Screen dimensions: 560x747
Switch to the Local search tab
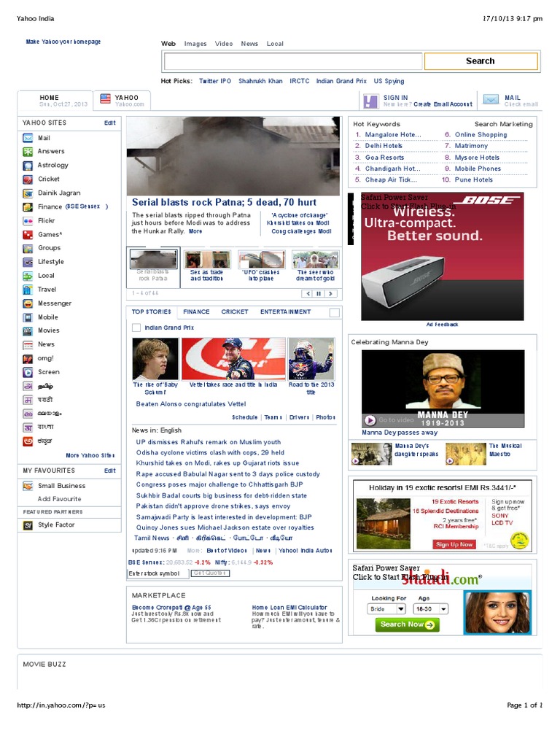pos(275,44)
